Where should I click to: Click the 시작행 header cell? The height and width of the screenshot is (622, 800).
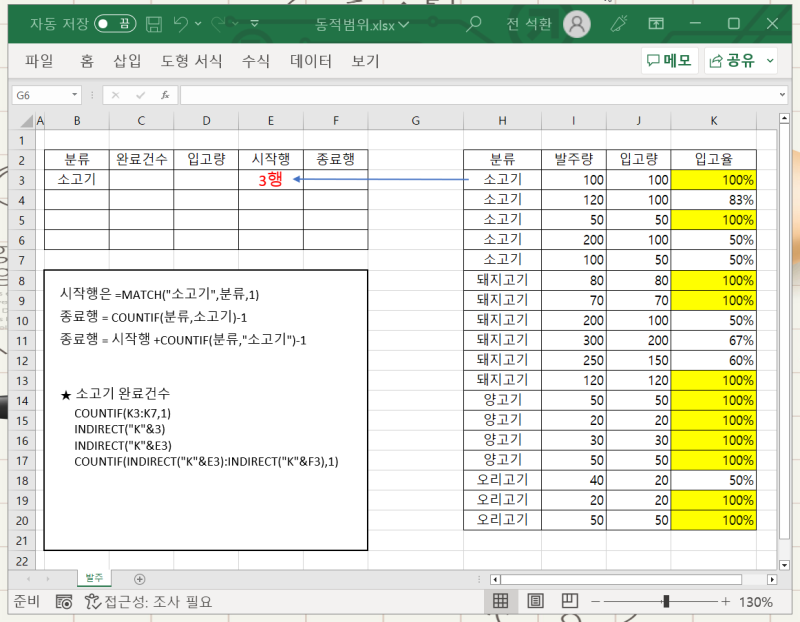pos(270,159)
